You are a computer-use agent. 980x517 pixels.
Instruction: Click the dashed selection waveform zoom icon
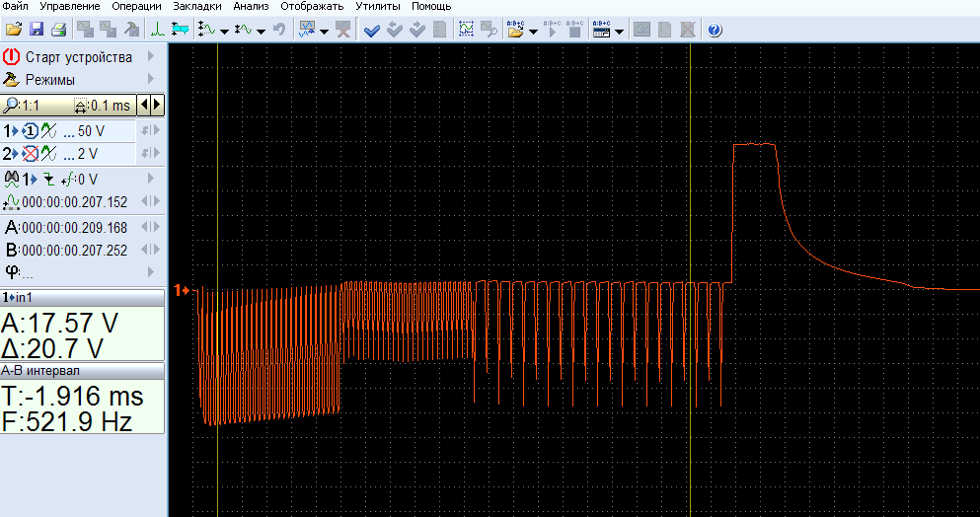tap(466, 30)
